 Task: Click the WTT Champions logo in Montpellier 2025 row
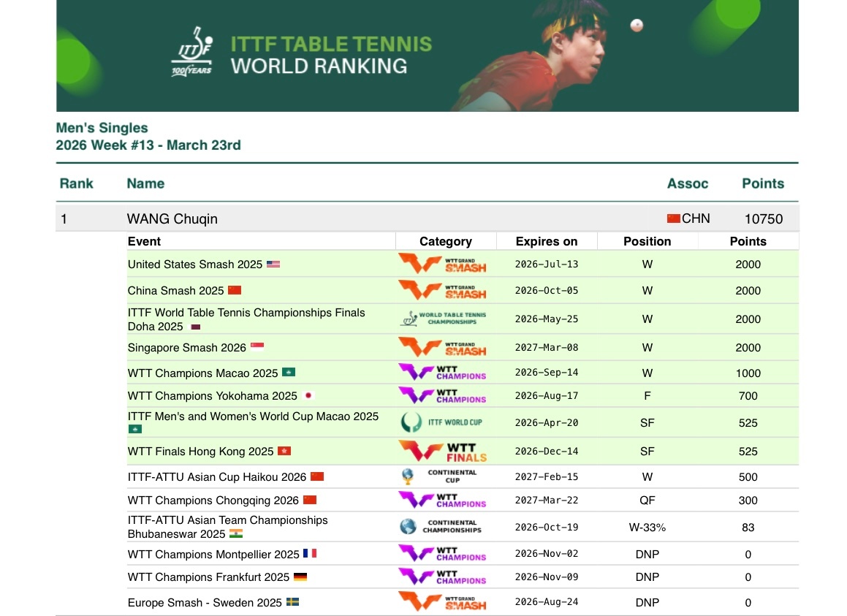coord(442,553)
